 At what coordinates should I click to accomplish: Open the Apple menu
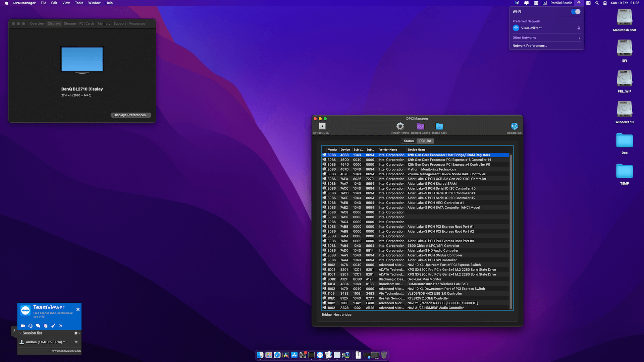[6, 3]
